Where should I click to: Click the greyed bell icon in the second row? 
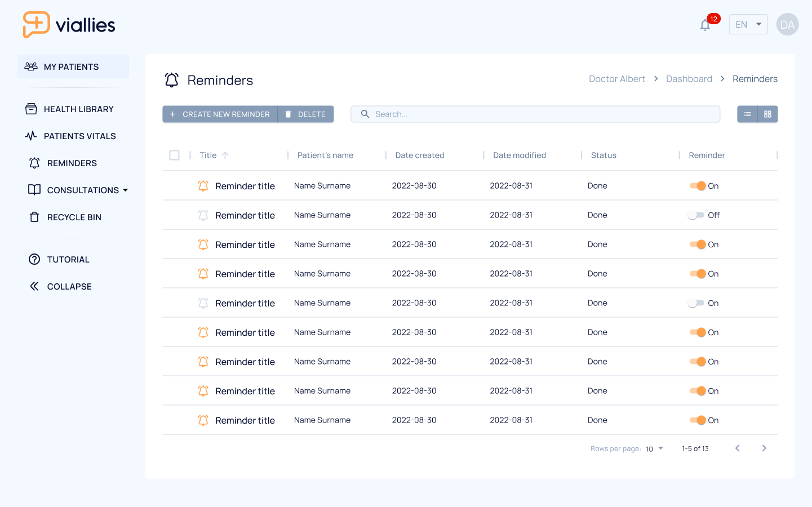(203, 215)
